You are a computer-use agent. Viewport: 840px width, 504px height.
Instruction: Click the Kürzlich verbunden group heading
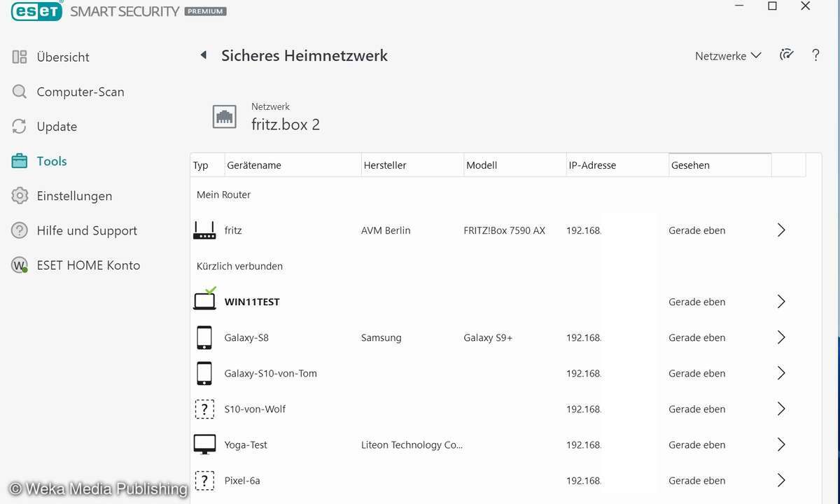click(239, 266)
